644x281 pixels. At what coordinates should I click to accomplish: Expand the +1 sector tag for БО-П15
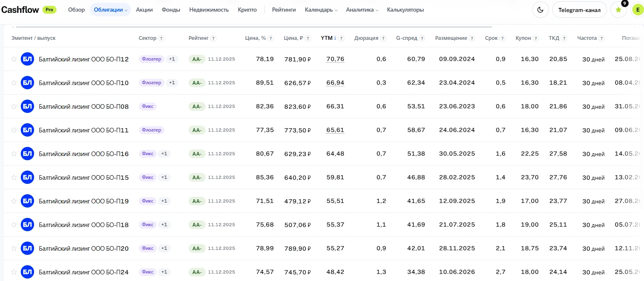tap(164, 177)
